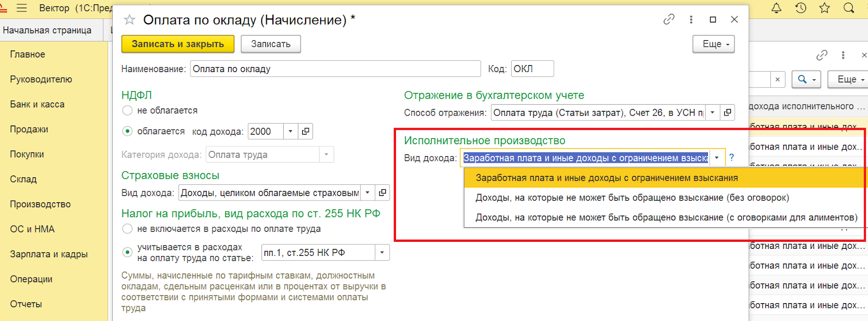Select НДФЛ 'не облагается' radio option
Image resolution: width=868 pixels, height=321 pixels.
[127, 111]
